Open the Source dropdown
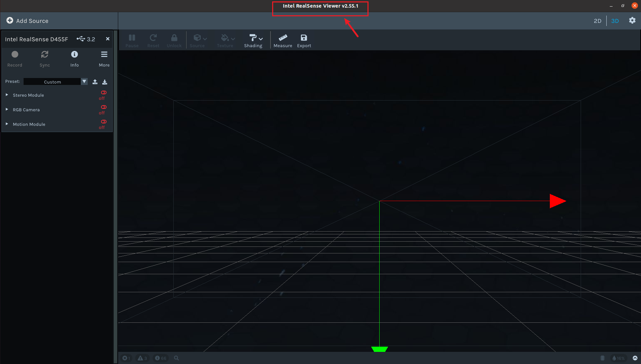641x364 pixels. [x=199, y=41]
